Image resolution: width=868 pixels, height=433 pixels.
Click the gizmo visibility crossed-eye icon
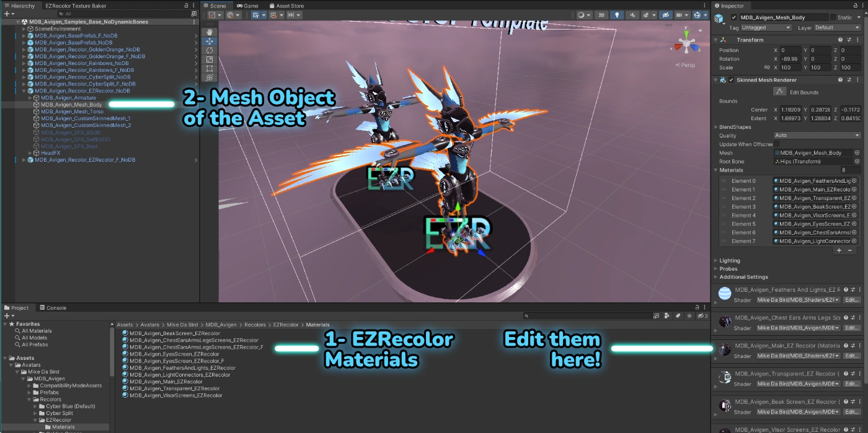pyautogui.click(x=666, y=15)
